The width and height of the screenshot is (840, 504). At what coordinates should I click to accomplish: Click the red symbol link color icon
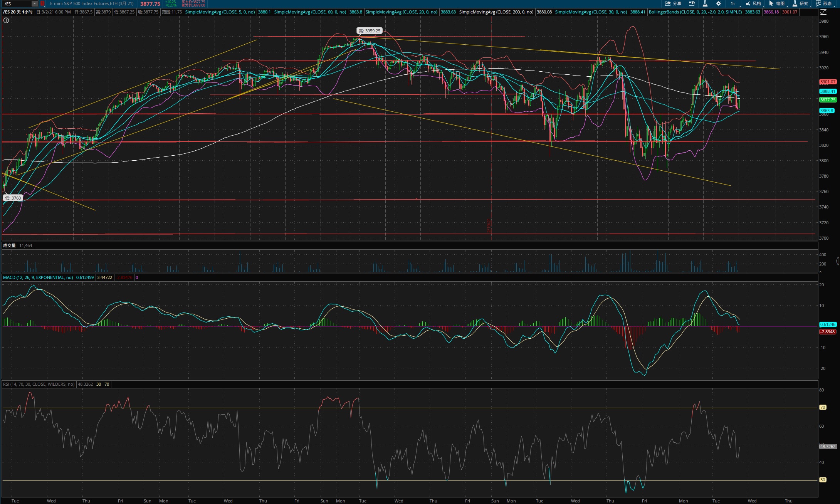[x=42, y=3]
